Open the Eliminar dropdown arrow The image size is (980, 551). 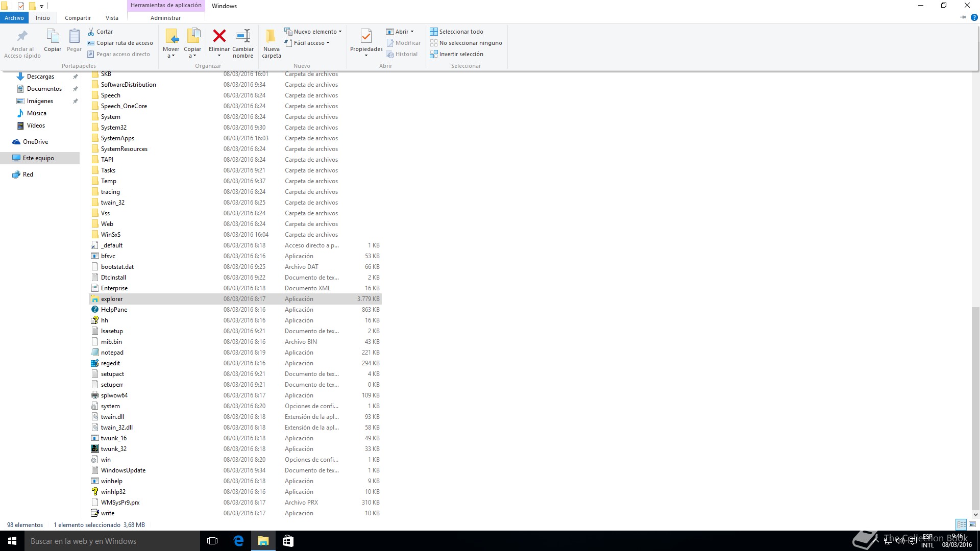pos(219,55)
